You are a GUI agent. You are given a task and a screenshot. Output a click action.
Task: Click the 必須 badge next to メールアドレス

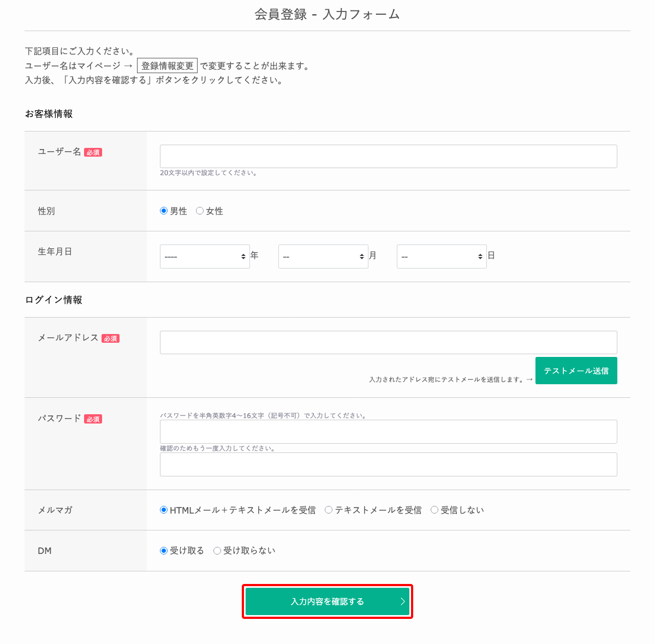pyautogui.click(x=111, y=339)
